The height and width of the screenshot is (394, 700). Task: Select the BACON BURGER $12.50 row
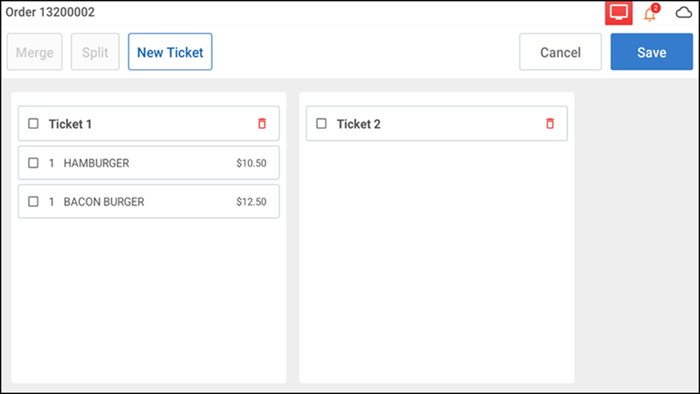click(149, 202)
